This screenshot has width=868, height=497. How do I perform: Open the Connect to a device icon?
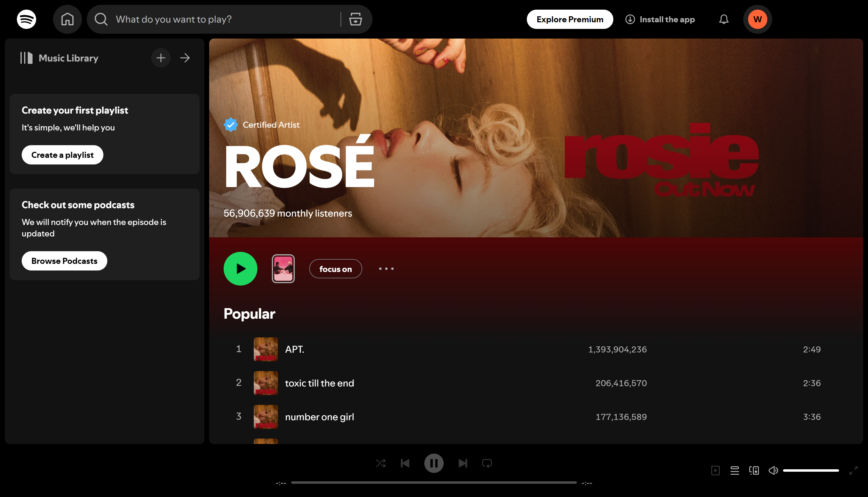click(x=754, y=470)
